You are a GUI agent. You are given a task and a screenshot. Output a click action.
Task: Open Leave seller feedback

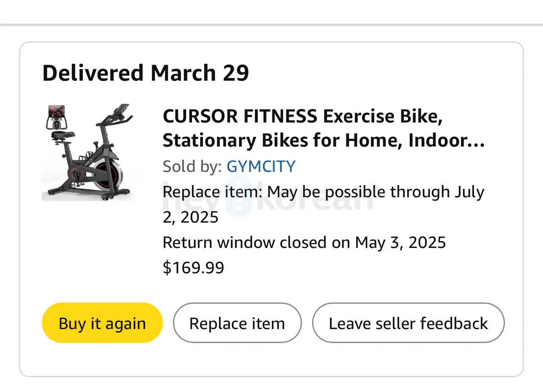coord(408,323)
